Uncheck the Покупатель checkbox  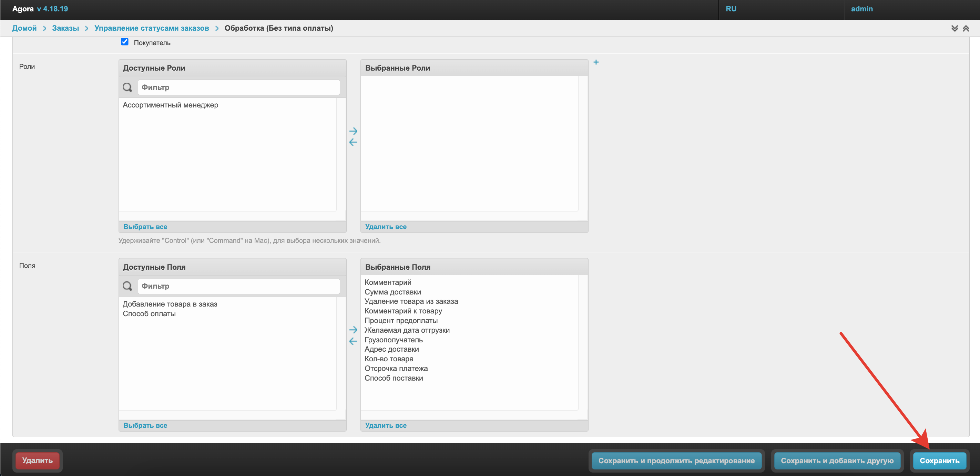(125, 42)
